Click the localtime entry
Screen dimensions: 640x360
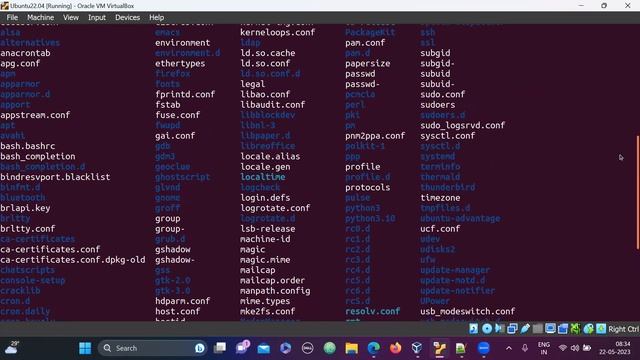263,177
